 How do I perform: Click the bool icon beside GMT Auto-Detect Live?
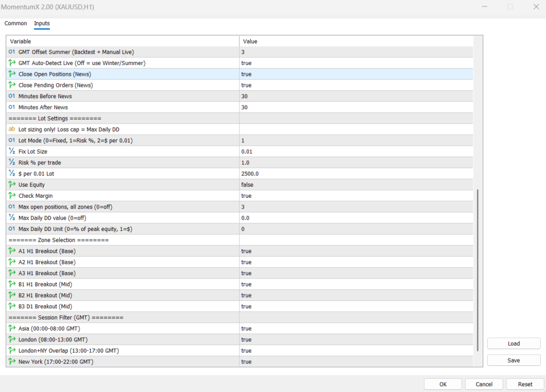[x=12, y=63]
